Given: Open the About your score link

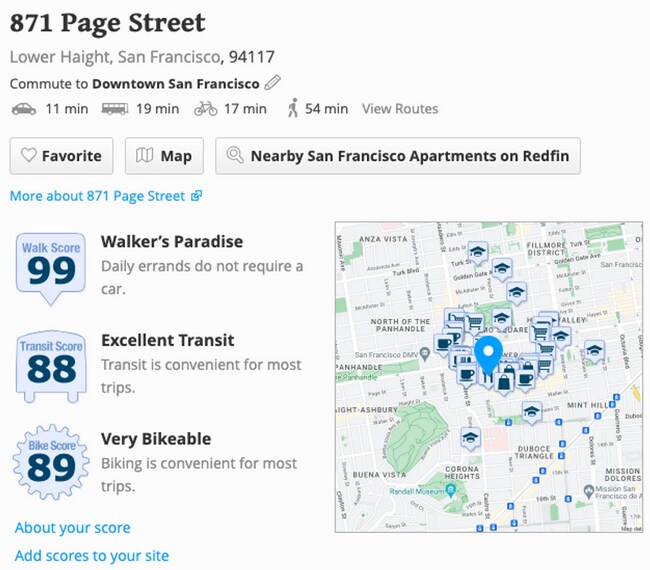Looking at the screenshot, I should coord(73,528).
